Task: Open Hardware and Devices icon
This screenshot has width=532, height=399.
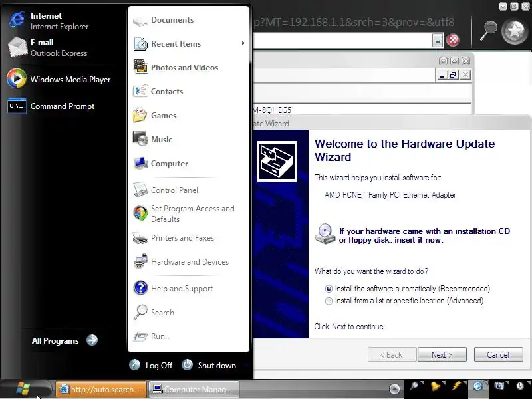Action: pos(140,261)
